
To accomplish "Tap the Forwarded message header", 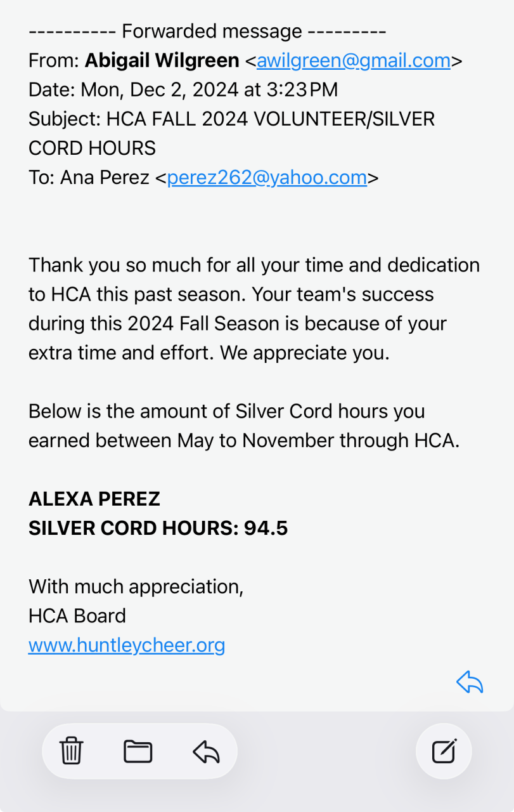I will point(207,31).
